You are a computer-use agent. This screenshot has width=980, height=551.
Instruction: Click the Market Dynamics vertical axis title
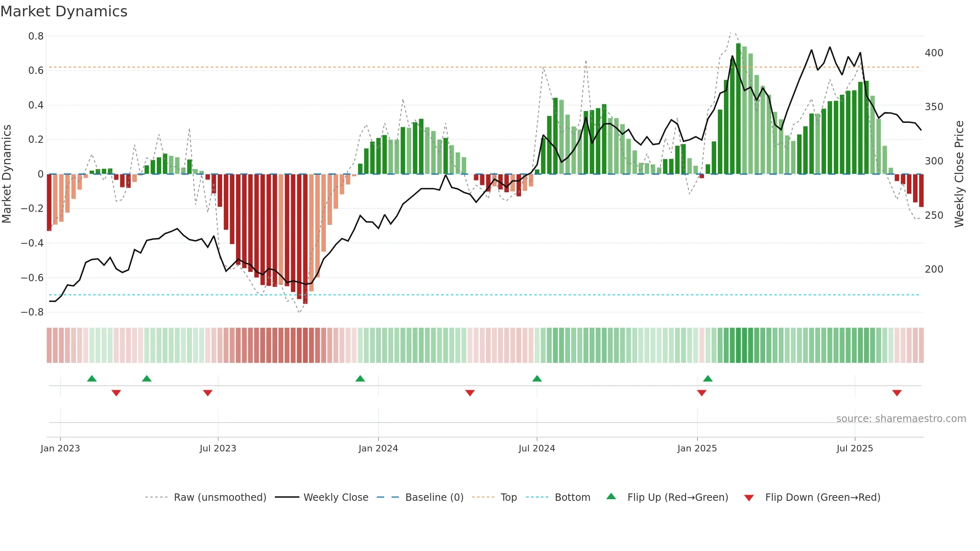click(7, 174)
